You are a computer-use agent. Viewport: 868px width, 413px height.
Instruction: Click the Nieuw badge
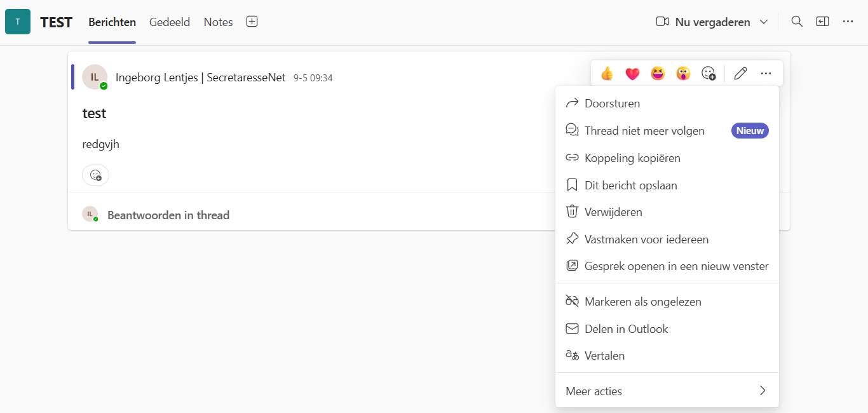tap(750, 131)
